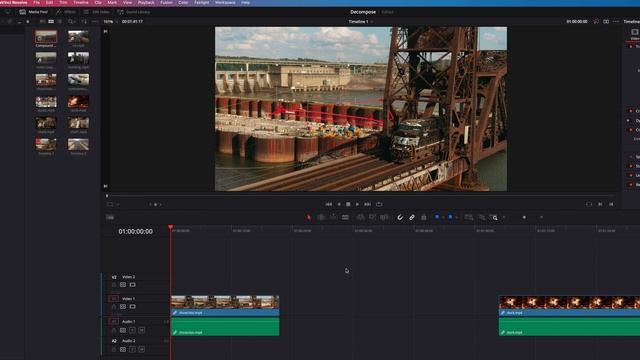Open the Effects panel
The width and height of the screenshot is (640, 360).
pyautogui.click(x=66, y=12)
